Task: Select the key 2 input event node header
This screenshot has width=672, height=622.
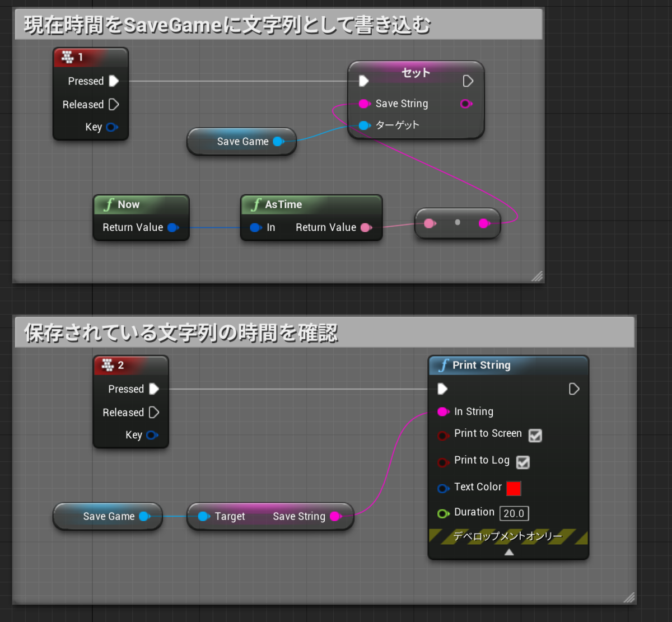Action: [131, 366]
